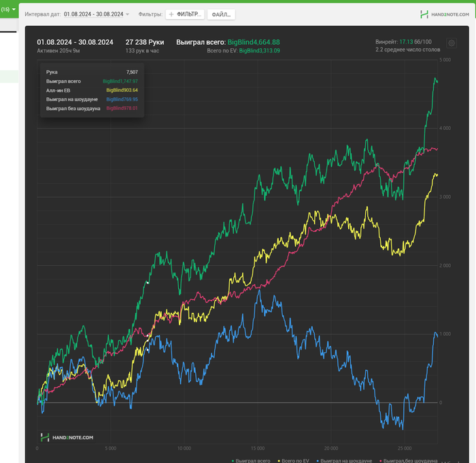Click the "ФАЙЛ..." button
The image size is (476, 463).
pos(221,14)
